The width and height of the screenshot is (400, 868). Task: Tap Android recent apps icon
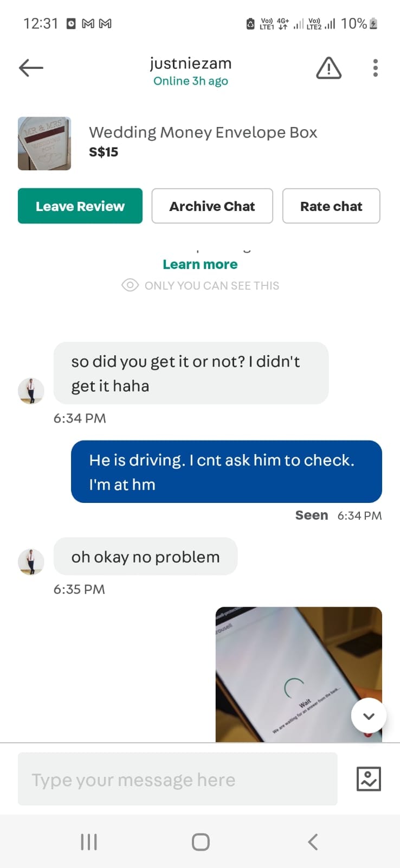[89, 842]
